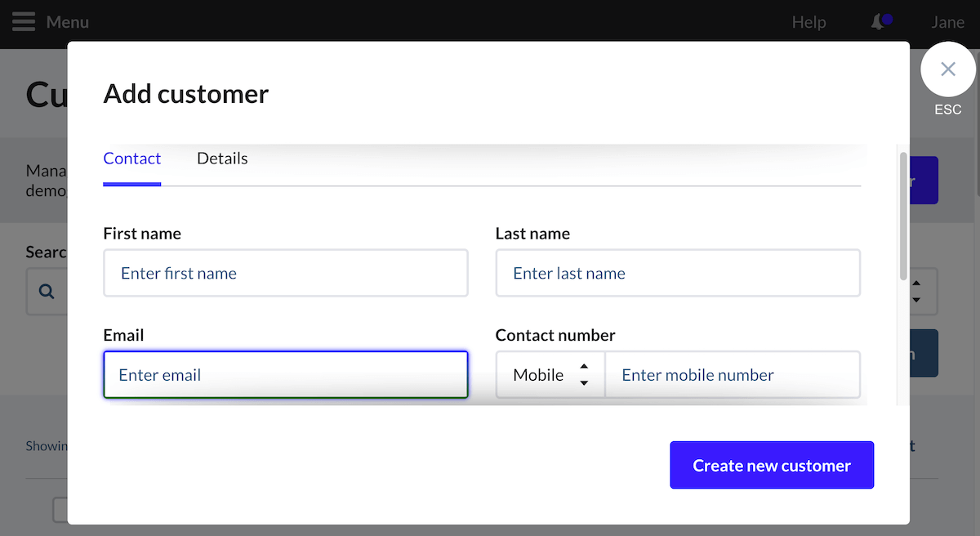The image size is (980, 536).
Task: Open the hamburger Menu icon
Action: click(x=24, y=22)
